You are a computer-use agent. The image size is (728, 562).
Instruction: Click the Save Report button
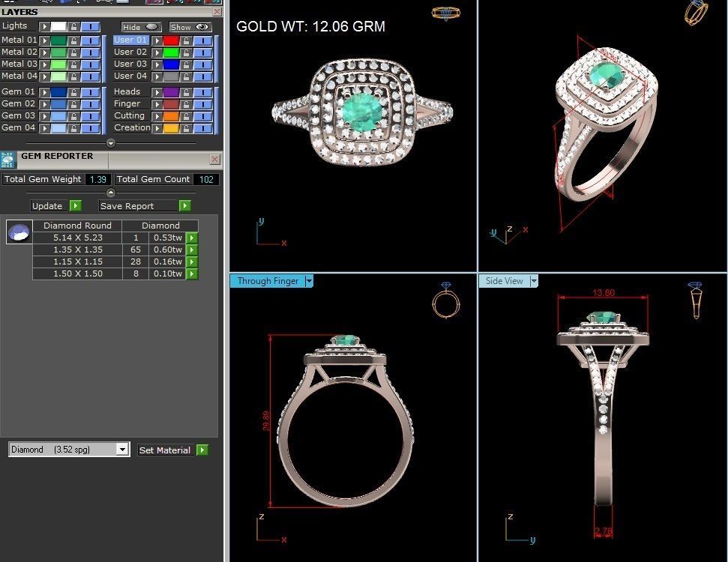pyautogui.click(x=139, y=205)
